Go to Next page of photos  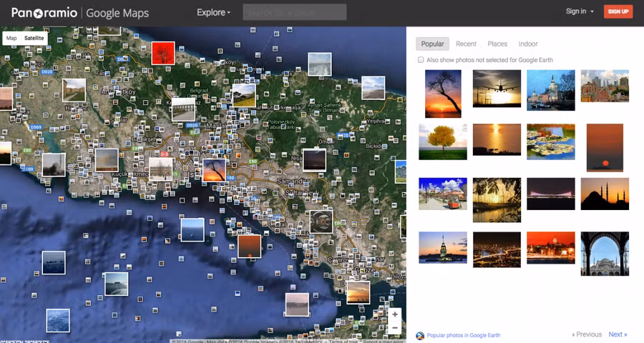(x=617, y=334)
